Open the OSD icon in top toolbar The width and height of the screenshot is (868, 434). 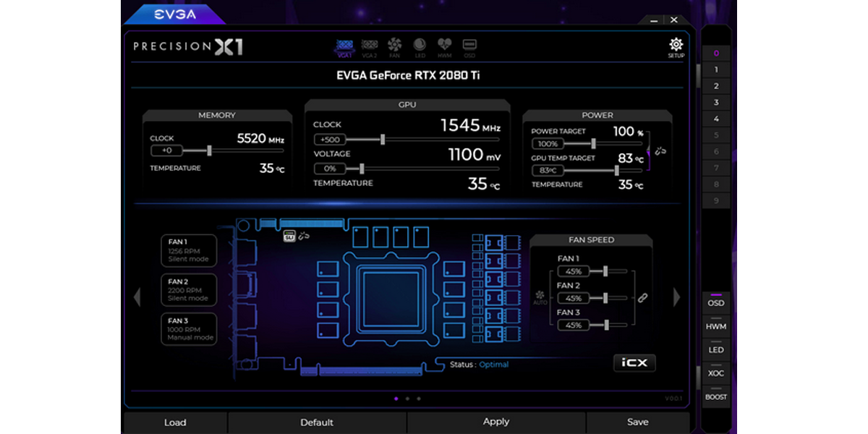point(469,48)
